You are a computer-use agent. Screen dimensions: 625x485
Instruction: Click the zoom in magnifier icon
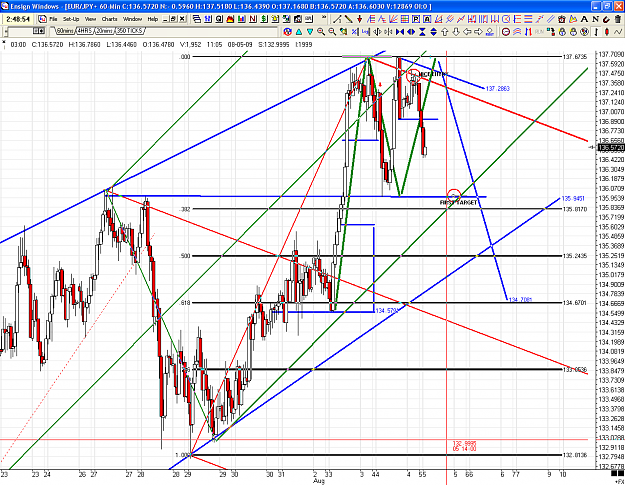pos(321,31)
